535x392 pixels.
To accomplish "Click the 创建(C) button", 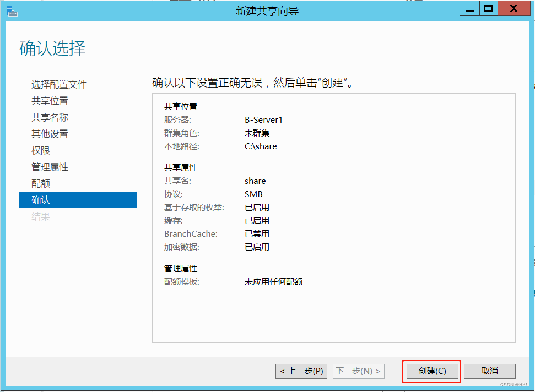I will coord(431,371).
